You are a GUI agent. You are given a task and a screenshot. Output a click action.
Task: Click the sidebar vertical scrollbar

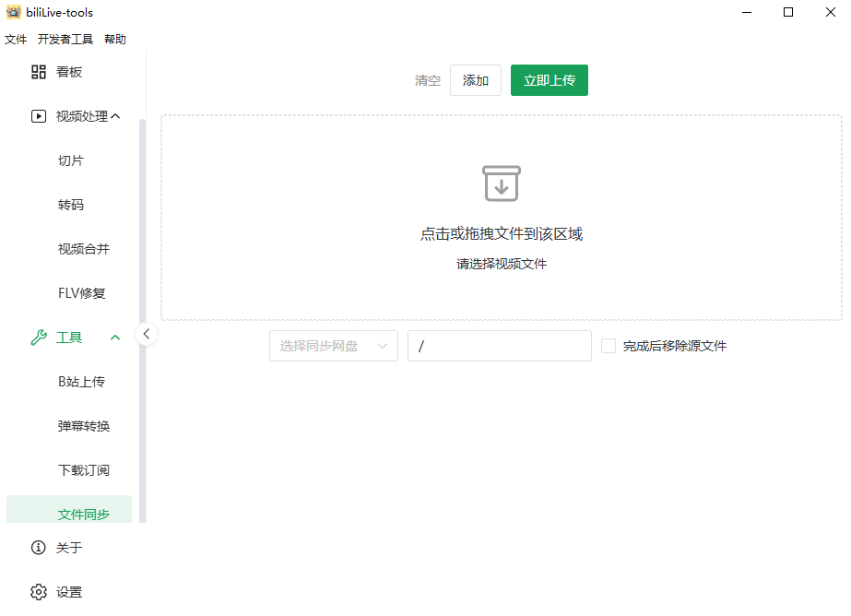(142, 320)
